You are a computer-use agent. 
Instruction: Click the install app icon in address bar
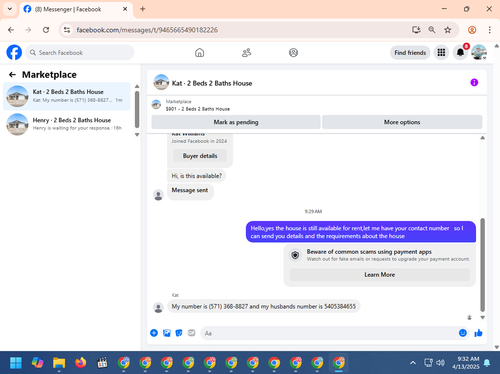coord(416,30)
